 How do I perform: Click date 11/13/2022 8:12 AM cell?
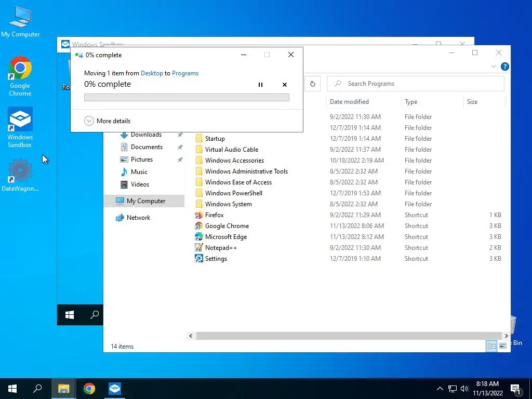click(x=356, y=237)
